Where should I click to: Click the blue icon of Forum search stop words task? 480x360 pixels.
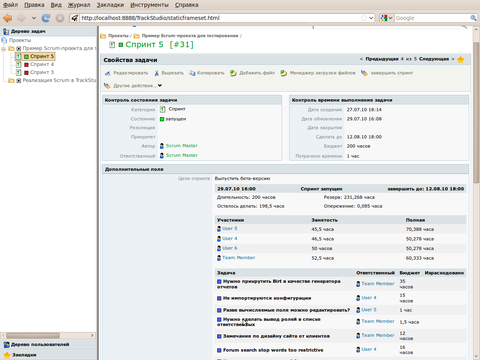219,350
